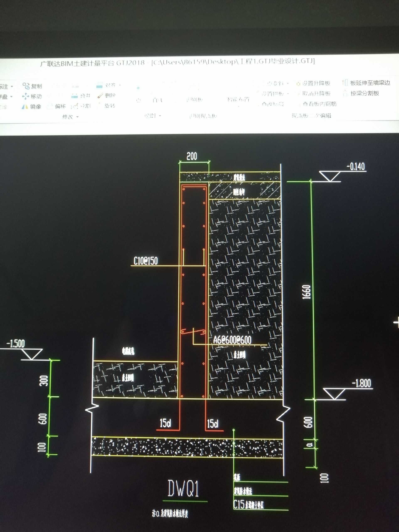Click 设置升降板 button
The width and height of the screenshot is (399, 532).
click(313, 83)
